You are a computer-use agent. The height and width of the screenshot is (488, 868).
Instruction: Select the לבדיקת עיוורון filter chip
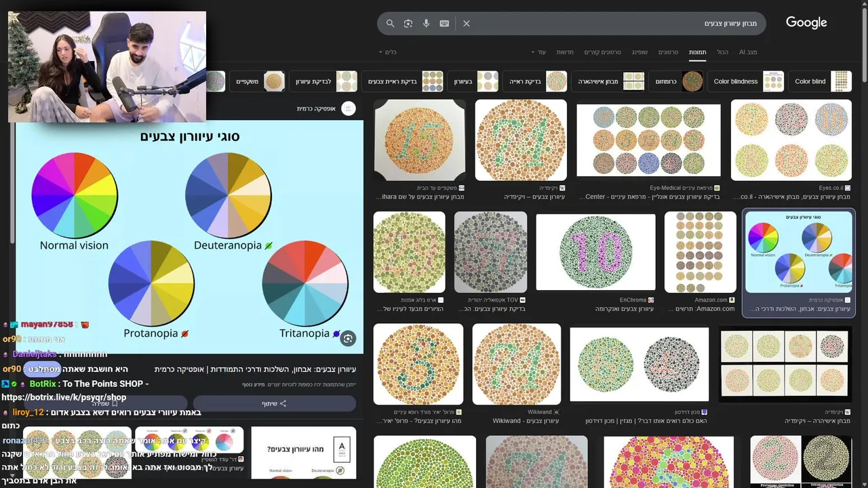tap(323, 81)
